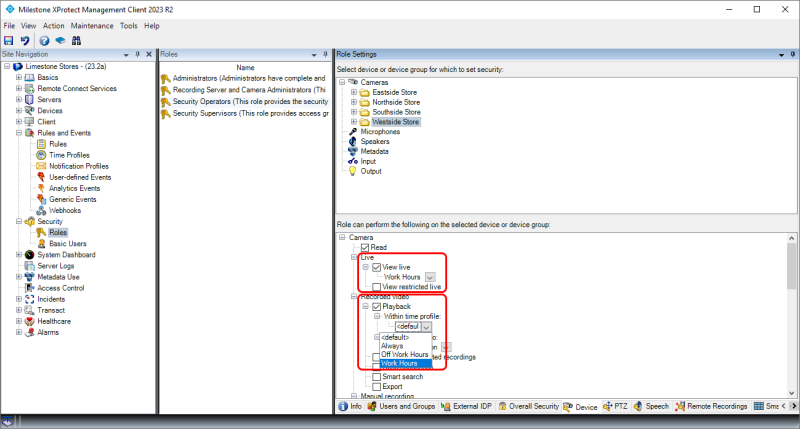Switch to the Overall Security tab
The width and height of the screenshot is (800, 429).
(x=529, y=407)
